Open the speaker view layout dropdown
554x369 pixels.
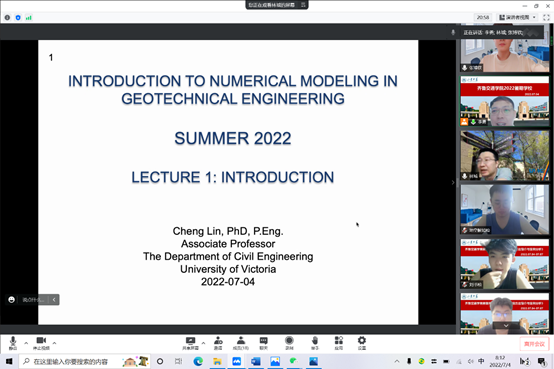[518, 17]
